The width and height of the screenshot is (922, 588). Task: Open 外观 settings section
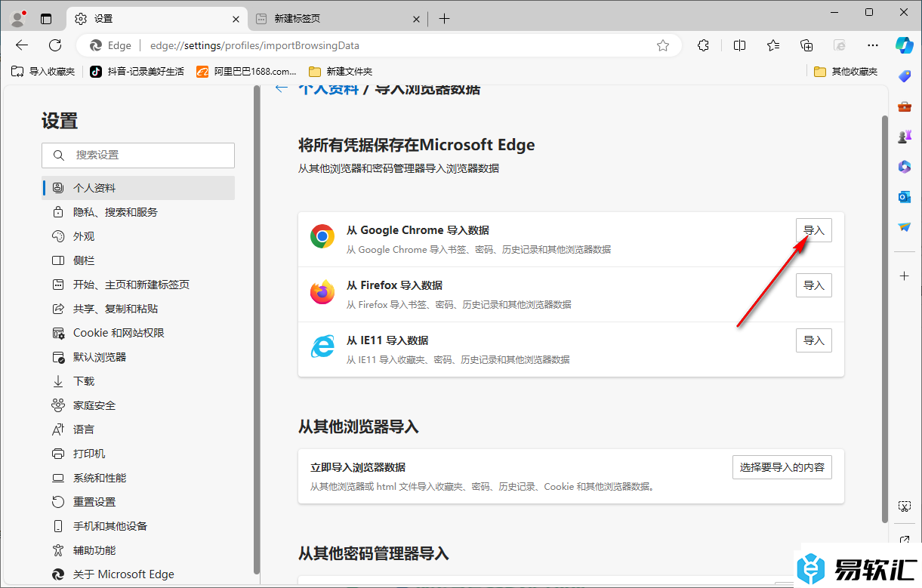point(138,236)
